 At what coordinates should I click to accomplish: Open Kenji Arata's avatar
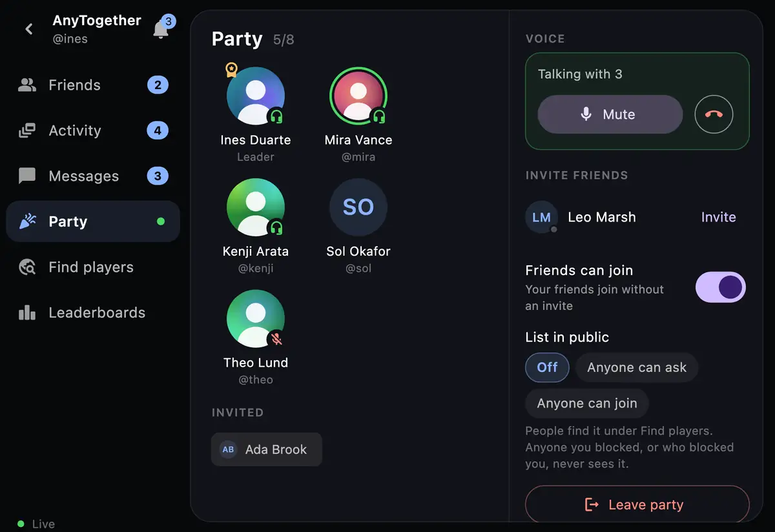(256, 207)
